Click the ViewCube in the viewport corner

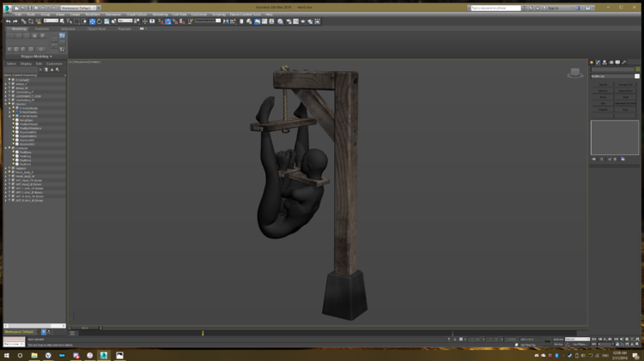pos(575,73)
